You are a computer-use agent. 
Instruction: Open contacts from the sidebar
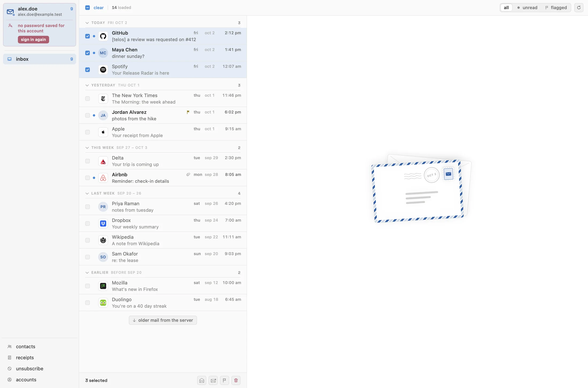point(40,347)
